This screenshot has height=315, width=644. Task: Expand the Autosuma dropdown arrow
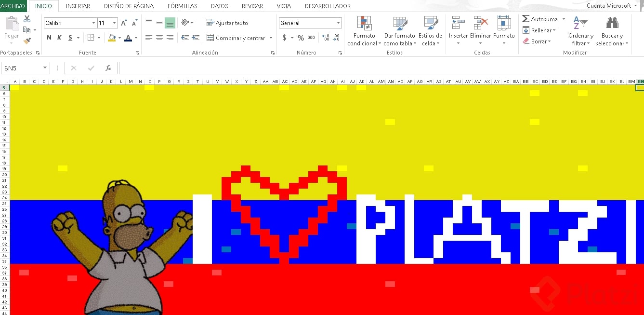[x=564, y=19]
